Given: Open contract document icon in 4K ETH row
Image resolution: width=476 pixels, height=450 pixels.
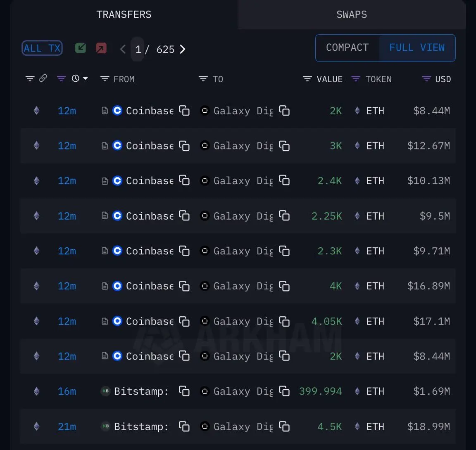Looking at the screenshot, I should click(105, 286).
